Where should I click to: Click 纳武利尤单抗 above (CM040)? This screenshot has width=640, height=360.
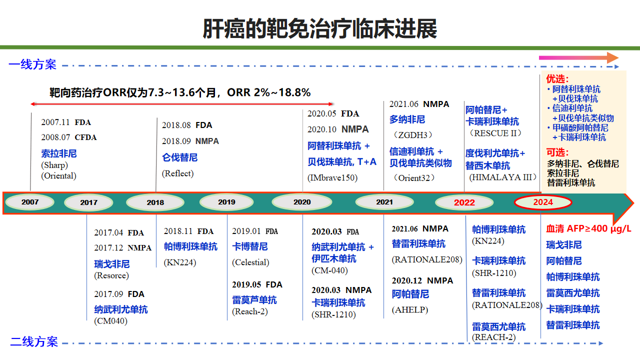[x=121, y=310]
